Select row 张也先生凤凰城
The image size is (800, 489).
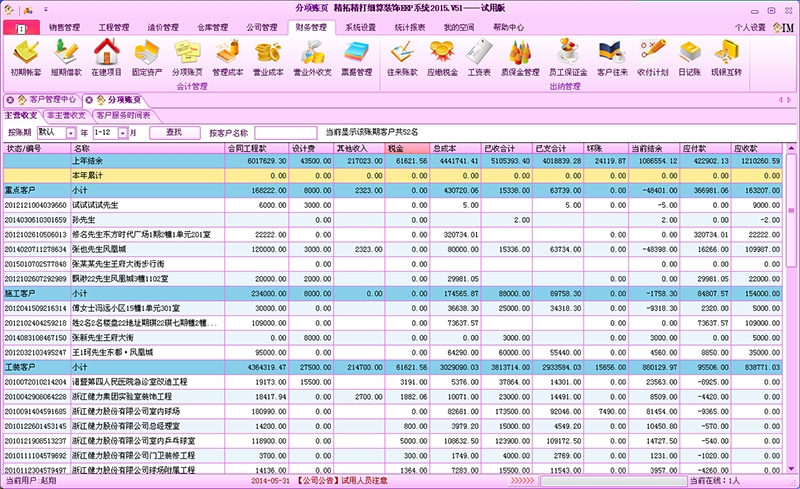(x=393, y=250)
